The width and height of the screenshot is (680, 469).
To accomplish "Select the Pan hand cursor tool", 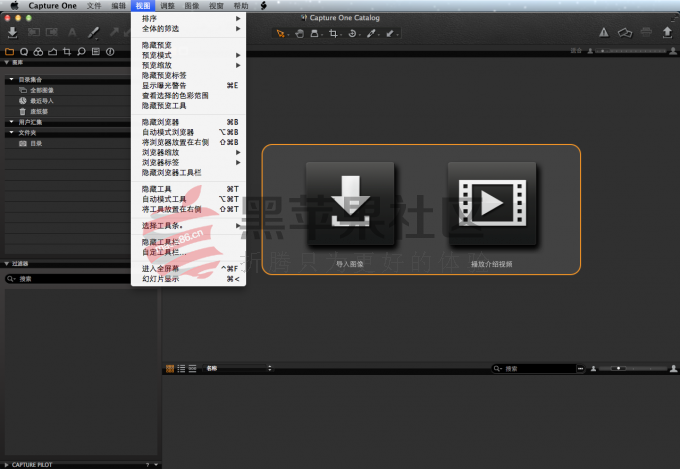I will 299,33.
